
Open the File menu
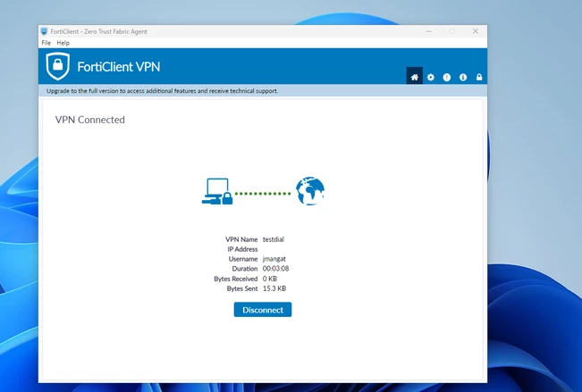(46, 43)
